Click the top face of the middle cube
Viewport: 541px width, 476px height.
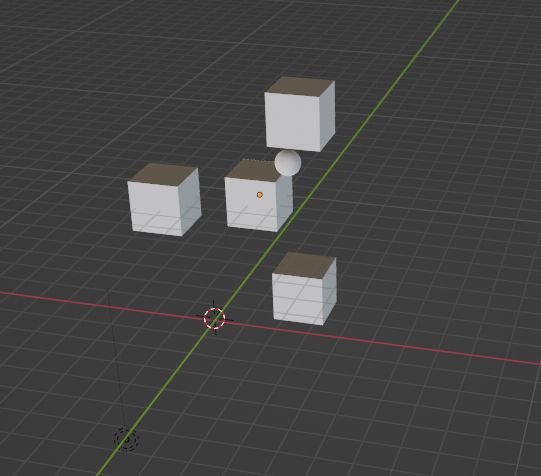pyautogui.click(x=254, y=171)
